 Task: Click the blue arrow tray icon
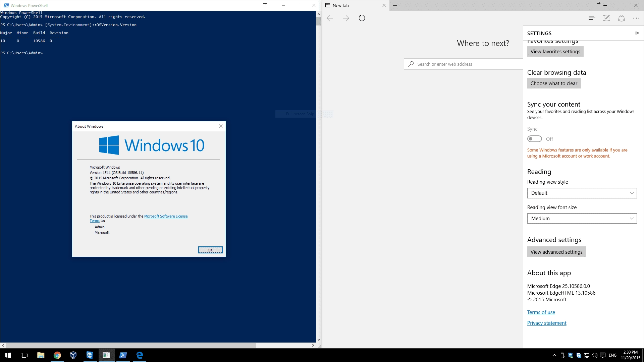pyautogui.click(x=579, y=355)
